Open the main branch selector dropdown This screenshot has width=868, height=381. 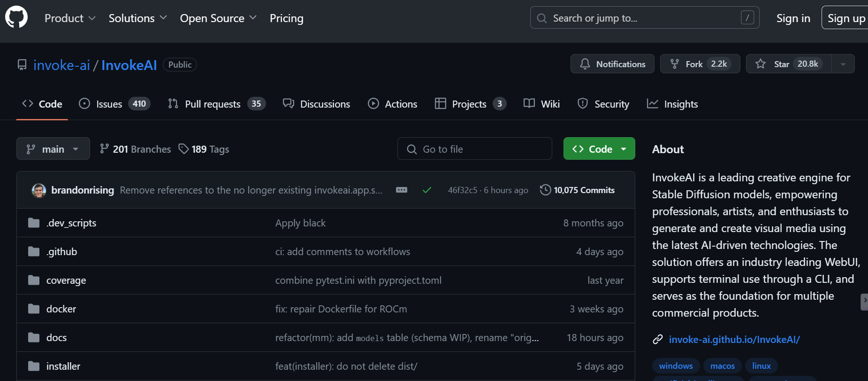[x=53, y=149]
